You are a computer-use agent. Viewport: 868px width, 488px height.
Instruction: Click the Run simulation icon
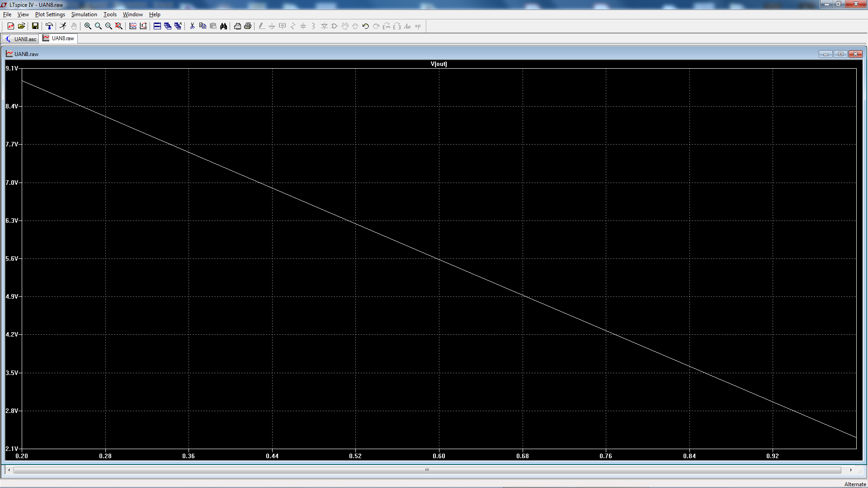tap(63, 26)
